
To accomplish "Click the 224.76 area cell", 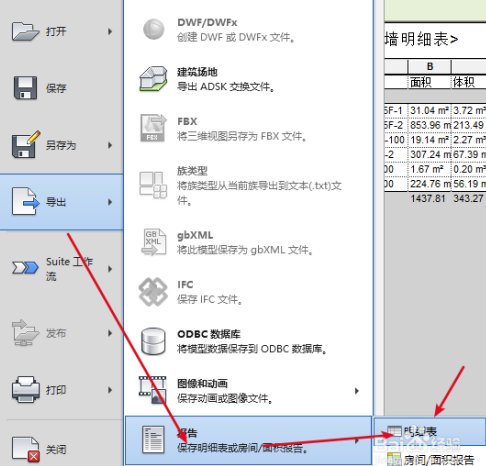I will click(x=430, y=184).
